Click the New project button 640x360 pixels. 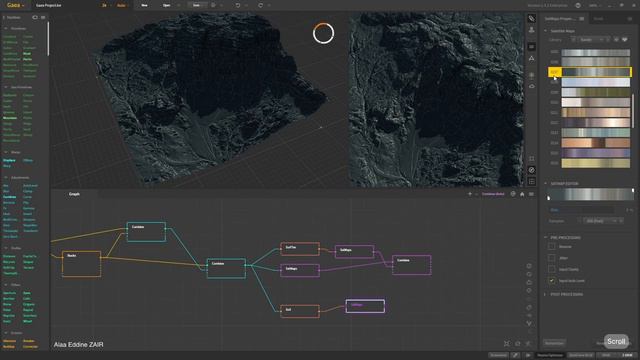coord(144,5)
